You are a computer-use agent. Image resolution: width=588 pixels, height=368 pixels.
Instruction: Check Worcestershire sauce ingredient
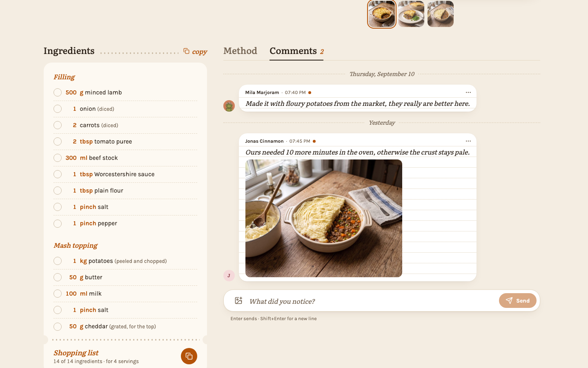(x=58, y=174)
